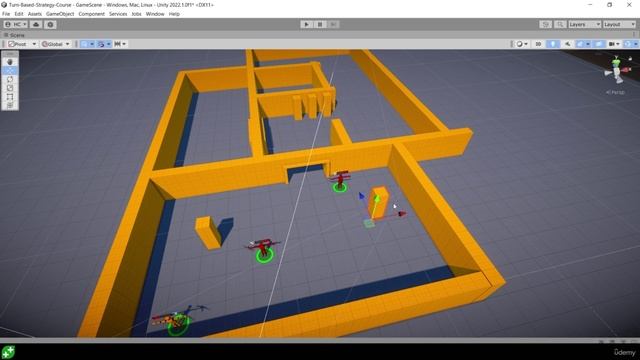
Task: Open Undo History button
Action: (546, 24)
